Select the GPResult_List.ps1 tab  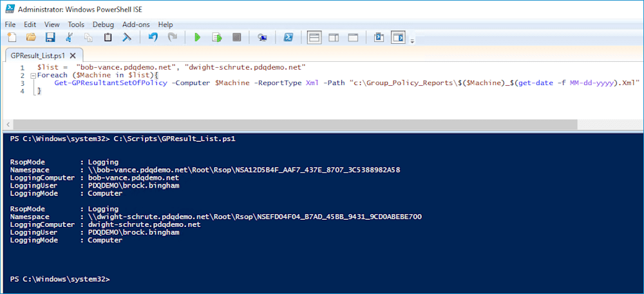click(38, 55)
